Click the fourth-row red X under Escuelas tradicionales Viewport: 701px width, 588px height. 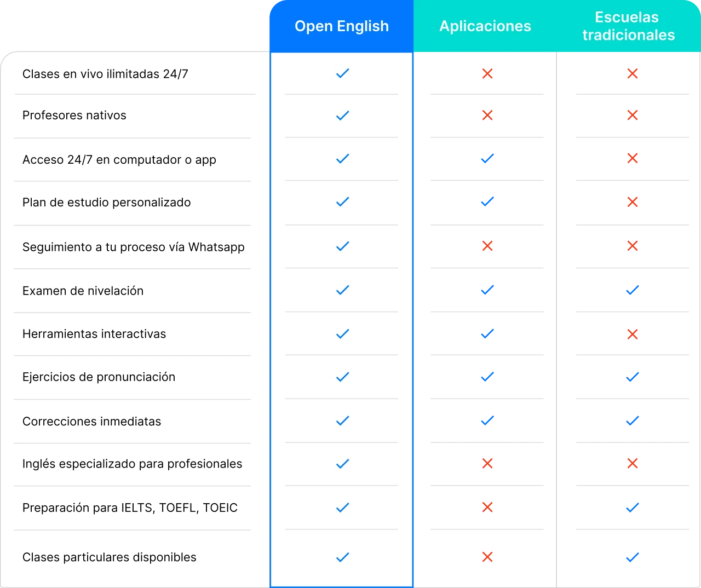(633, 202)
